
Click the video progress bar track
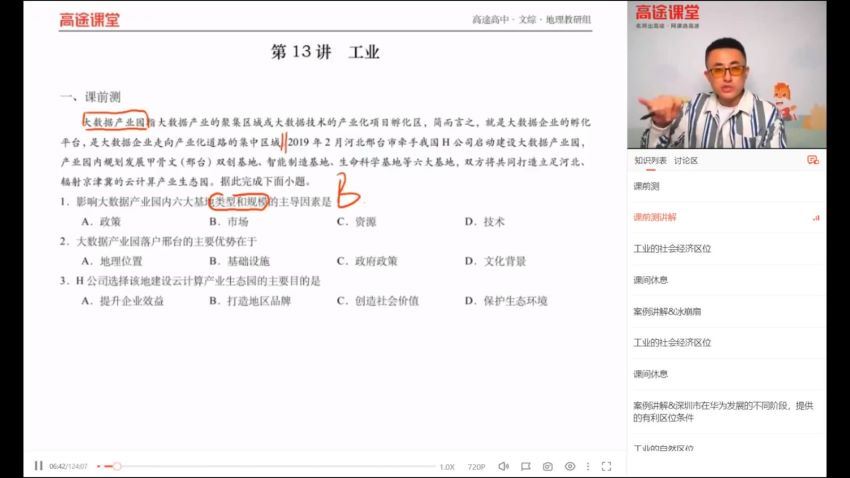[x=270, y=466]
